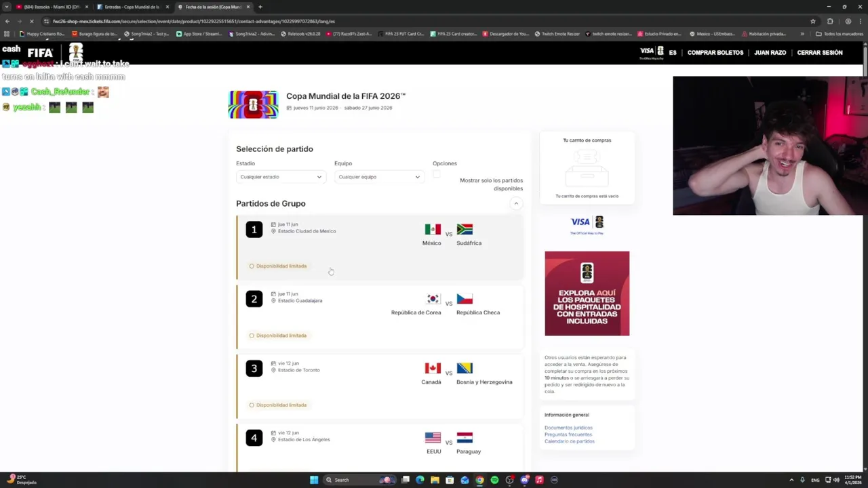This screenshot has height=488, width=868.
Task: Select match 3 number badge
Action: tap(254, 369)
